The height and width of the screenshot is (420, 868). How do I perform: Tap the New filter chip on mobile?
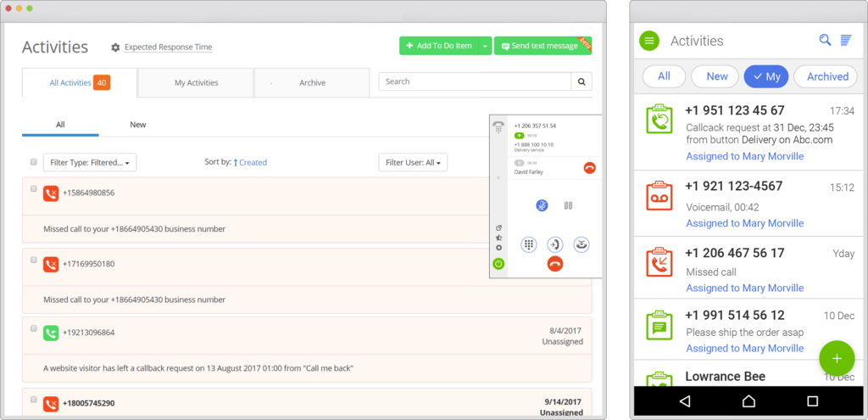point(717,76)
